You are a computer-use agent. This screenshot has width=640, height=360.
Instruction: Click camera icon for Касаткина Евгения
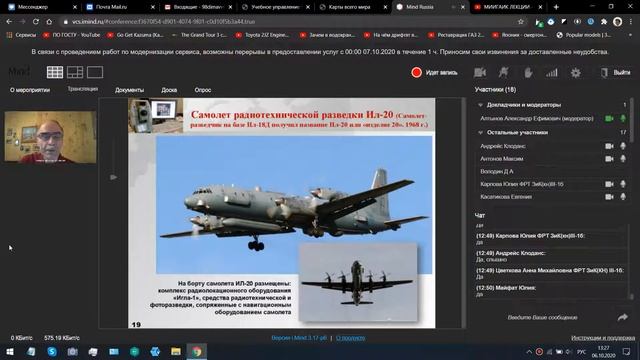tap(609, 197)
